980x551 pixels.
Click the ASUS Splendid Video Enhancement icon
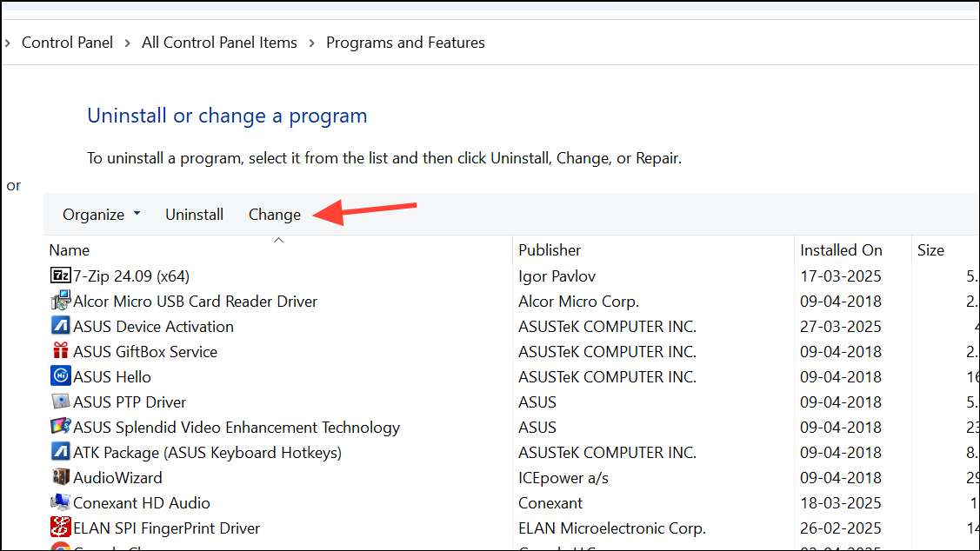coord(61,427)
